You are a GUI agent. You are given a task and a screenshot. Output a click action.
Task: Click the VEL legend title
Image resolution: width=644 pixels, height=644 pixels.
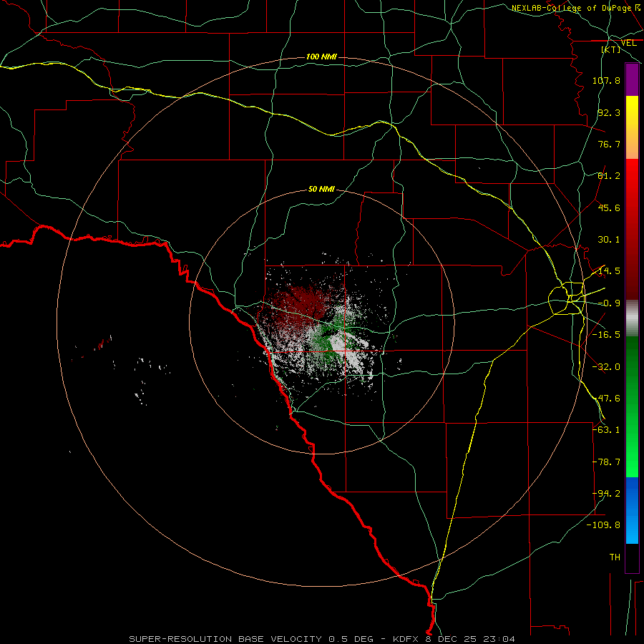pos(628,43)
